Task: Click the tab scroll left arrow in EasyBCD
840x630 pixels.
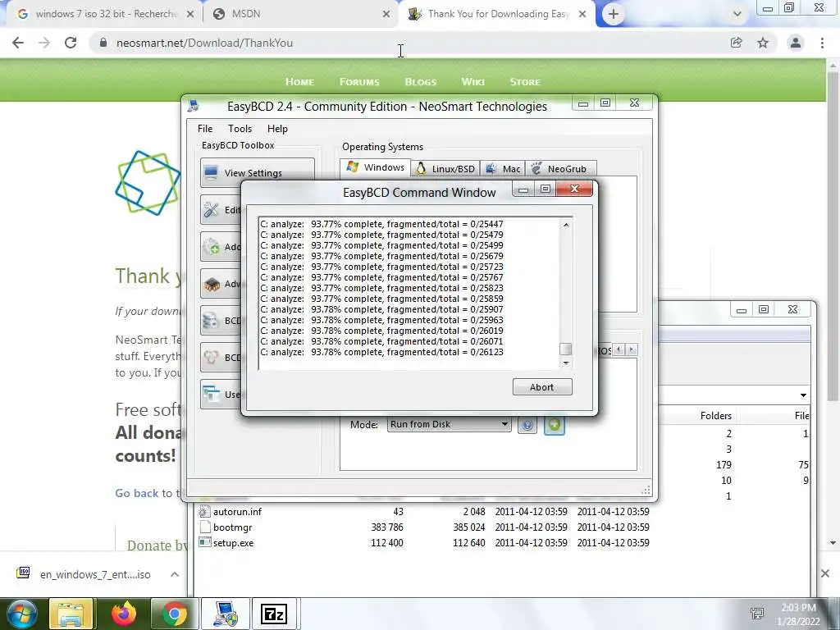Action: [x=619, y=349]
